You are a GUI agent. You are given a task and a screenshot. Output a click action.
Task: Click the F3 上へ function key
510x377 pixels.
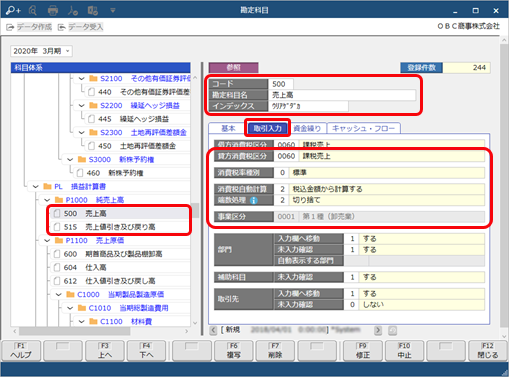[105, 350]
